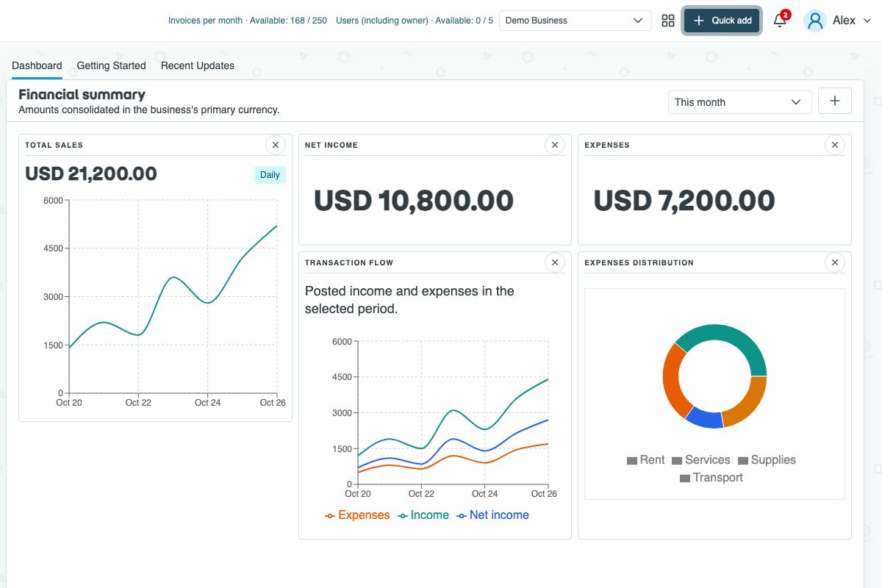Switch to the Getting Started tab
This screenshot has width=882, height=588.
coord(112,65)
